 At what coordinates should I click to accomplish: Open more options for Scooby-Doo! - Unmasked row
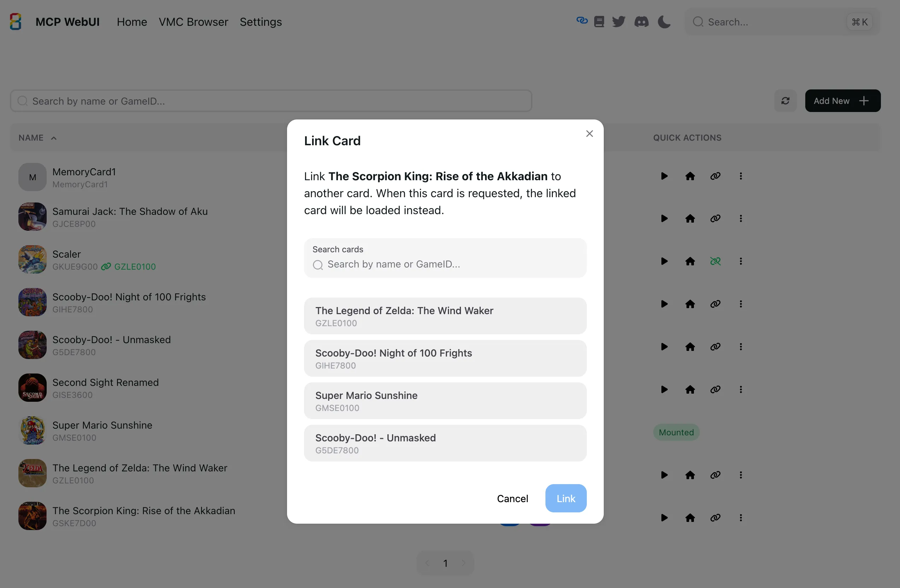741,347
